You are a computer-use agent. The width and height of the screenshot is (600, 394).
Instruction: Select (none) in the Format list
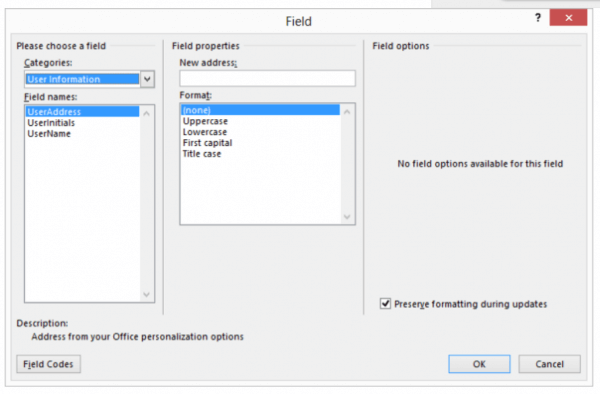pos(260,110)
